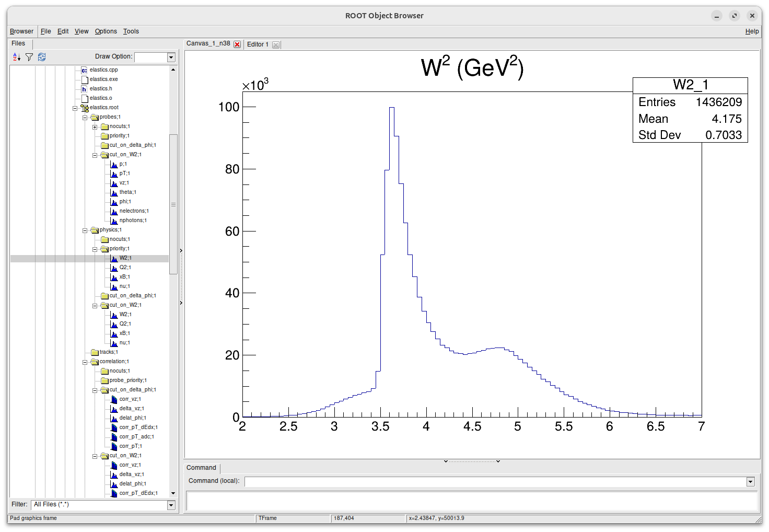Screen dimensions: 769x532
Task: Open the probe_priority;1 folder
Action: click(x=104, y=380)
